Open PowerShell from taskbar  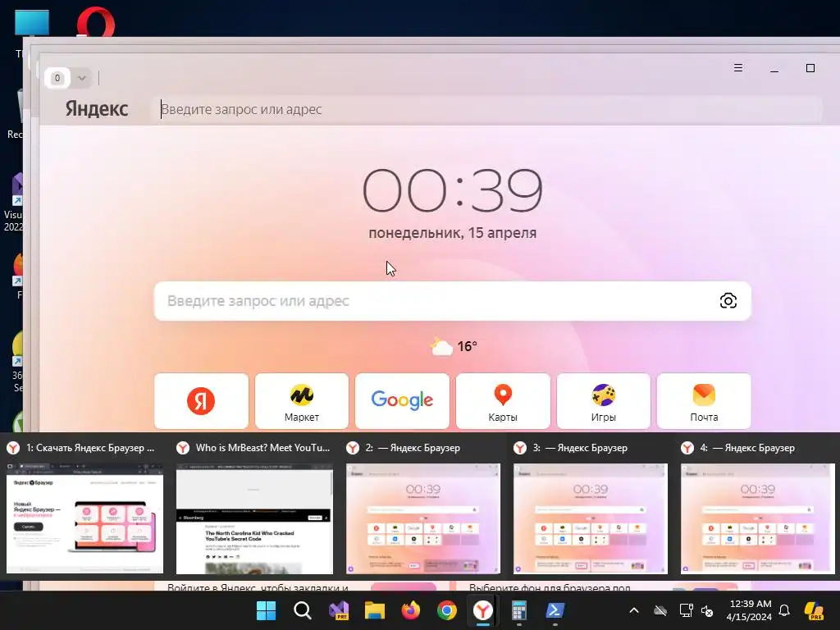(555, 610)
